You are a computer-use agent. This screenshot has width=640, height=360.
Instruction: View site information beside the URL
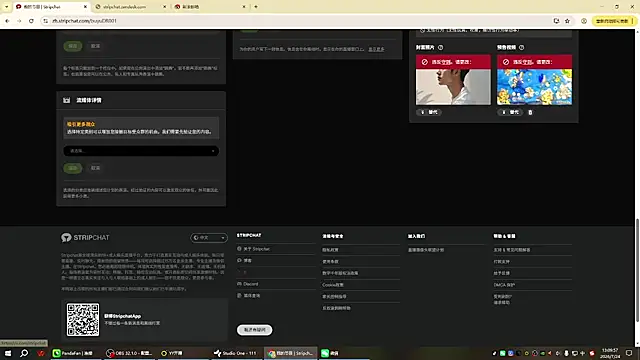[45, 21]
